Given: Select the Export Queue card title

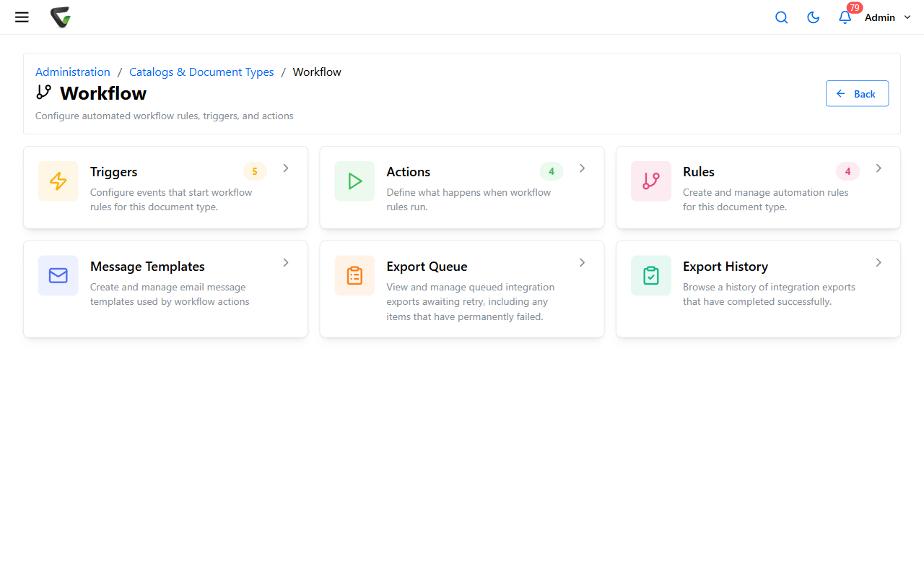Looking at the screenshot, I should click(427, 267).
